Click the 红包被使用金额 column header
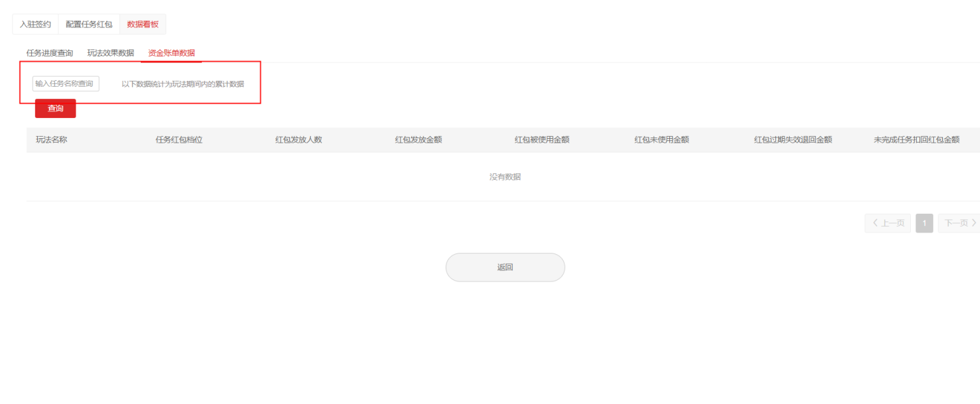Screen dimensions: 980x404 coord(542,139)
